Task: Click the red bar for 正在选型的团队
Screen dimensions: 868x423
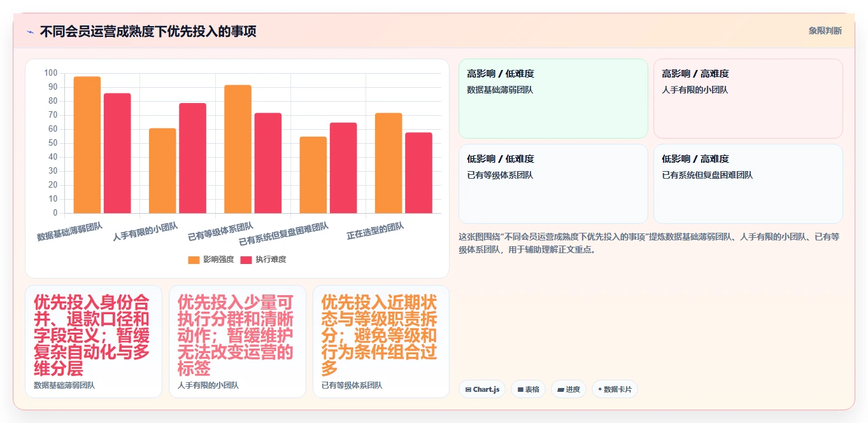Action: 418,172
